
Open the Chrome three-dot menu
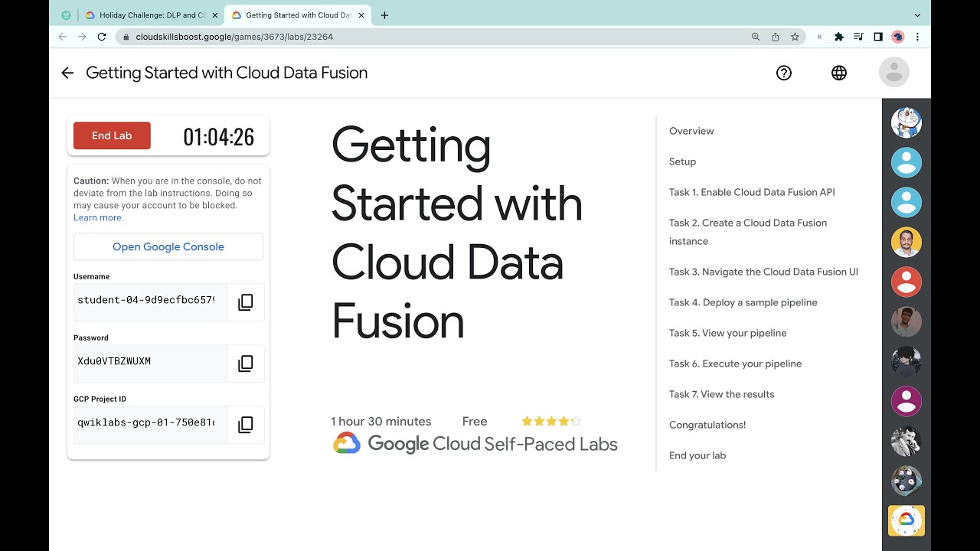point(917,37)
